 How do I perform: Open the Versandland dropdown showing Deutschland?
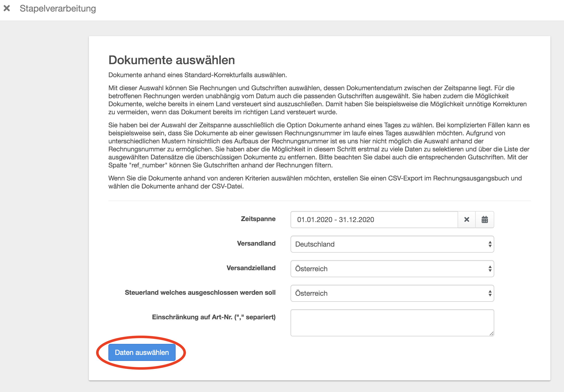click(392, 244)
